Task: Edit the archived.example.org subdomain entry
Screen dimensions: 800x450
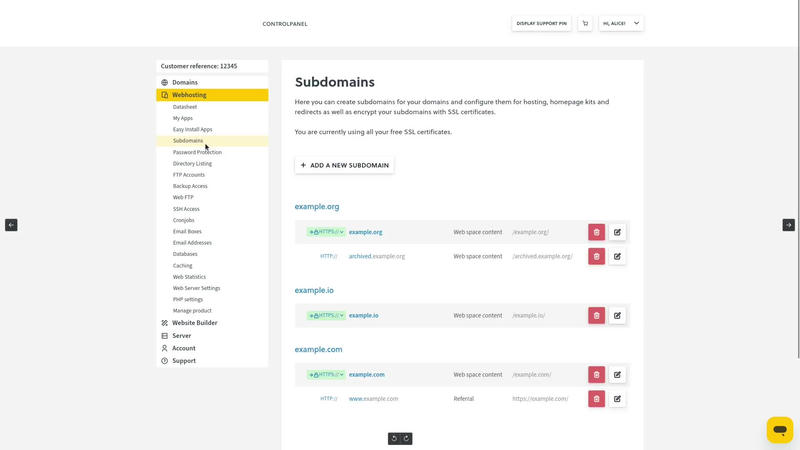Action: pyautogui.click(x=617, y=256)
